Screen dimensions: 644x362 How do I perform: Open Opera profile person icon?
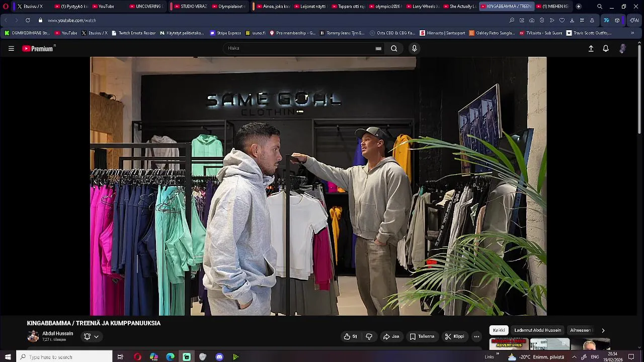point(592,20)
